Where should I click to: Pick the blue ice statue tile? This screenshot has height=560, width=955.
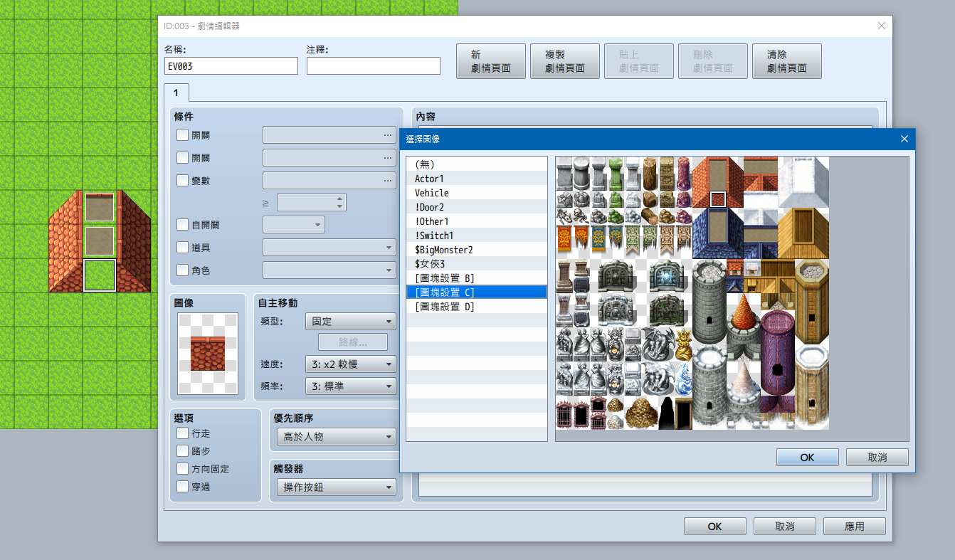pyautogui.click(x=684, y=379)
